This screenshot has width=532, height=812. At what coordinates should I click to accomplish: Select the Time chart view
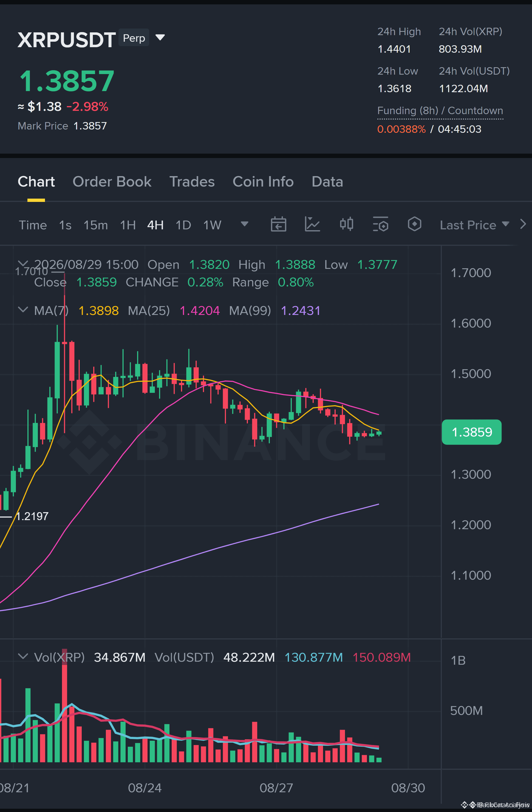pyautogui.click(x=33, y=225)
